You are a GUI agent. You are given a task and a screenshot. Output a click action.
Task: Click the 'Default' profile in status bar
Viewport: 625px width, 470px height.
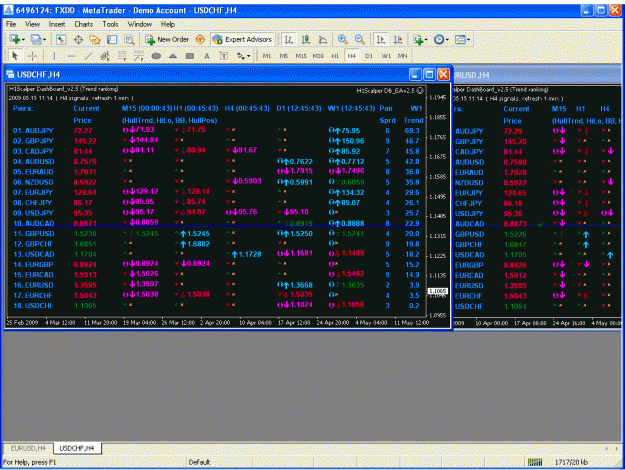click(x=199, y=462)
